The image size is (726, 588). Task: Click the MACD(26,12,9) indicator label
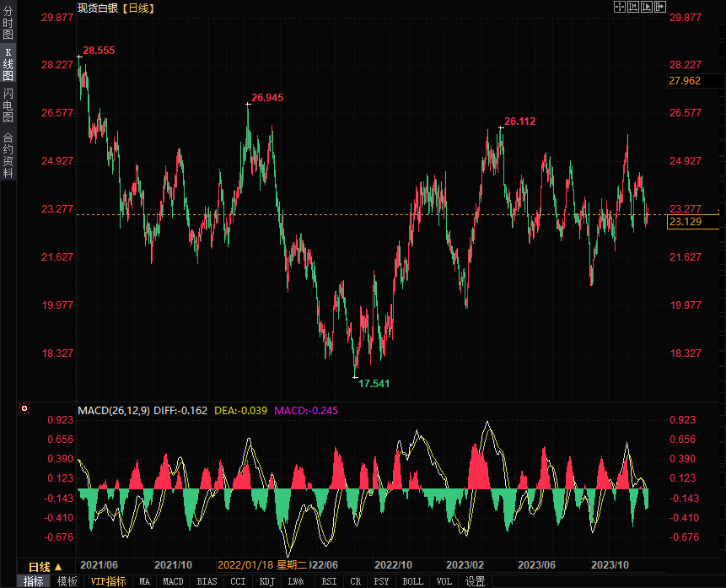(113, 411)
